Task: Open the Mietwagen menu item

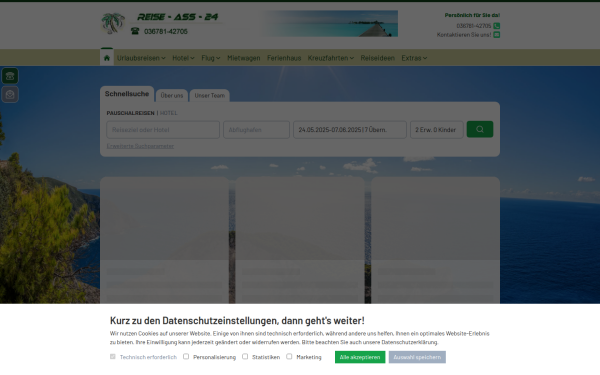Action: point(244,58)
